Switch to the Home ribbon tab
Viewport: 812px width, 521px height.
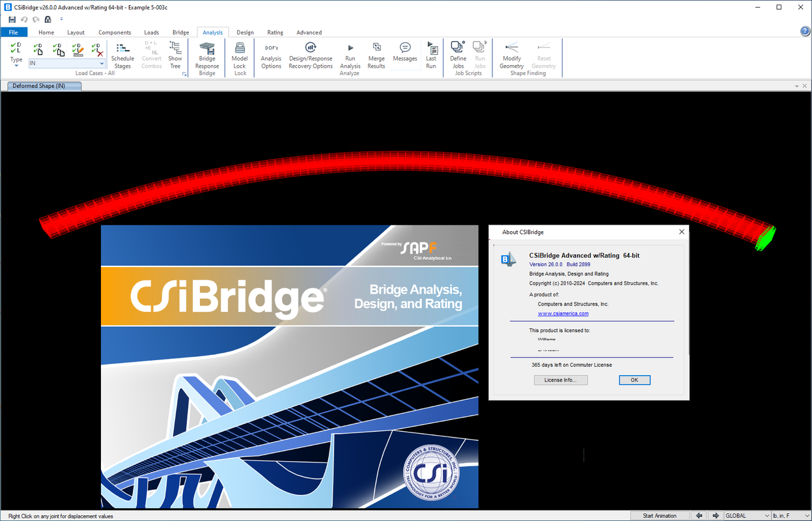[46, 32]
